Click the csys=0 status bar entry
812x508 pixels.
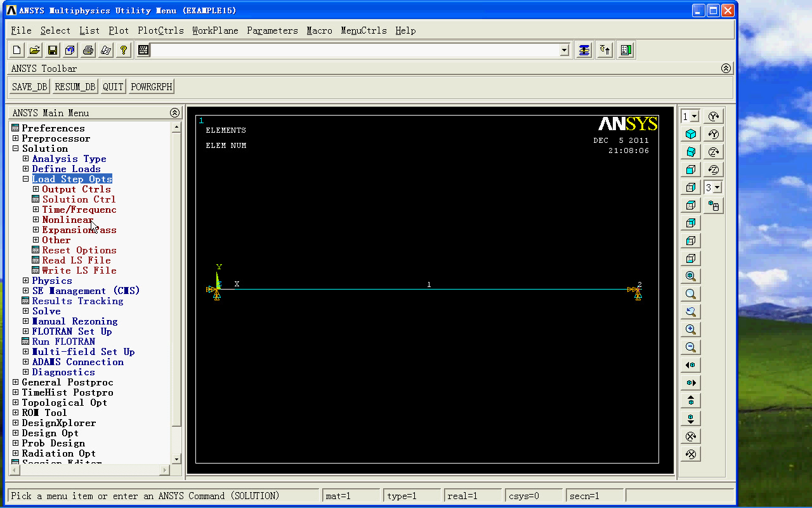pos(533,496)
